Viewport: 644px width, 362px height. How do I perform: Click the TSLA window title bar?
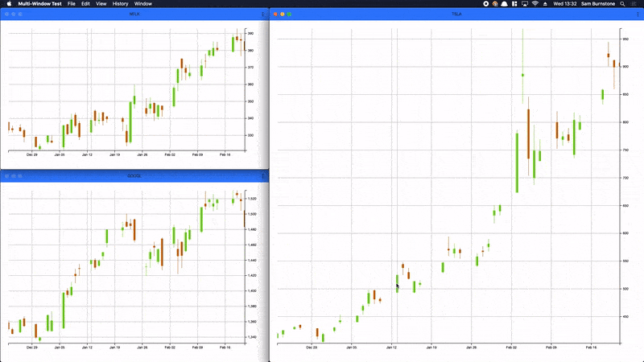(456, 14)
